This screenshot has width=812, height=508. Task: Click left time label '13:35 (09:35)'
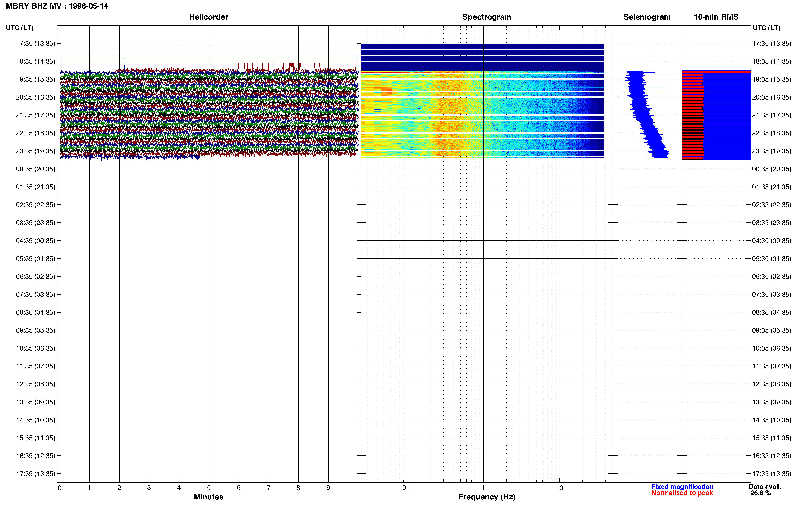click(x=36, y=402)
